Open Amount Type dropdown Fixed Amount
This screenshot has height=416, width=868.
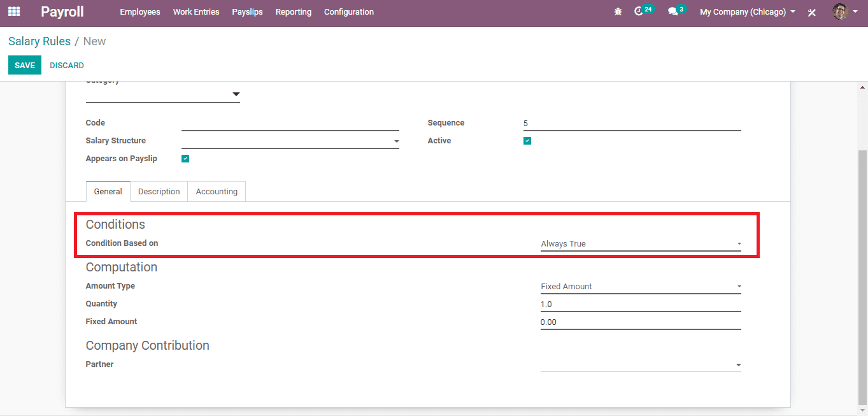641,287
